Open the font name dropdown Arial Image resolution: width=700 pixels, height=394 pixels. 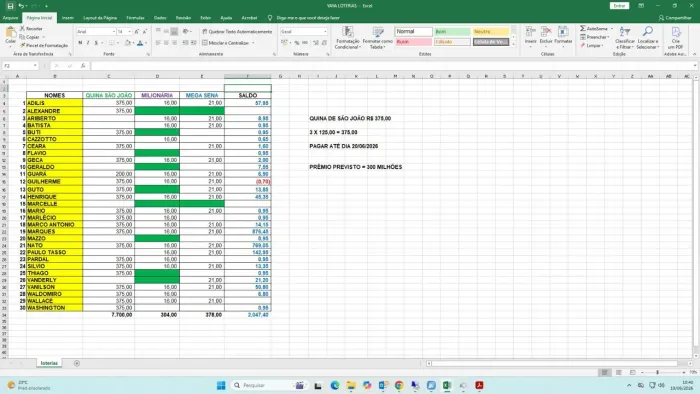[x=114, y=32]
